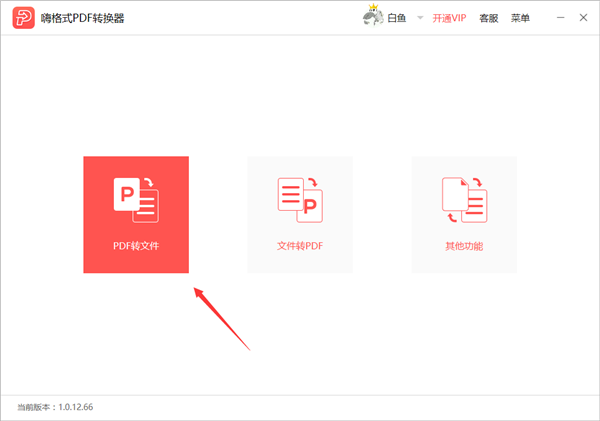This screenshot has width=600, height=421.
Task: Click the 嗨格式PDF转换器 title text
Action: [x=83, y=18]
